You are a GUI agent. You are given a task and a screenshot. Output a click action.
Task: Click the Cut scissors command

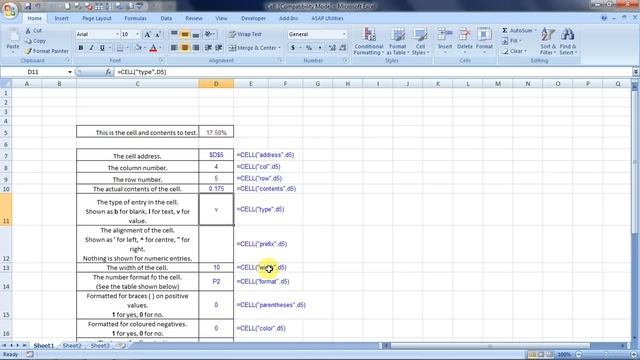pyautogui.click(x=33, y=31)
